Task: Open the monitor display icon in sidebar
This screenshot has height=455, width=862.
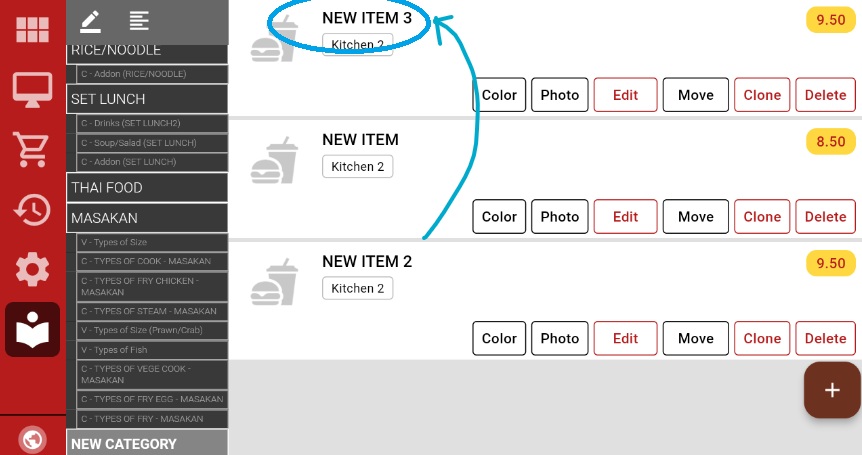Action: point(32,90)
